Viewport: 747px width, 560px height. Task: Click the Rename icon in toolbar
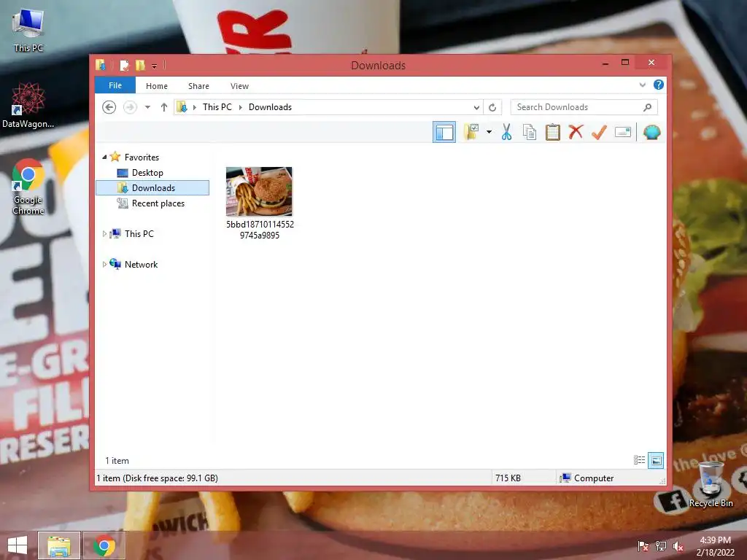point(623,132)
